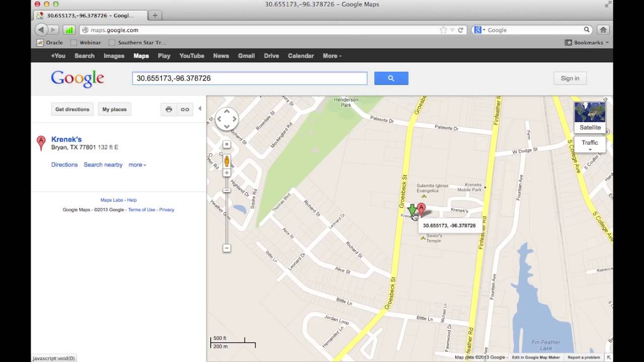Click red marker A on the map

click(x=421, y=209)
